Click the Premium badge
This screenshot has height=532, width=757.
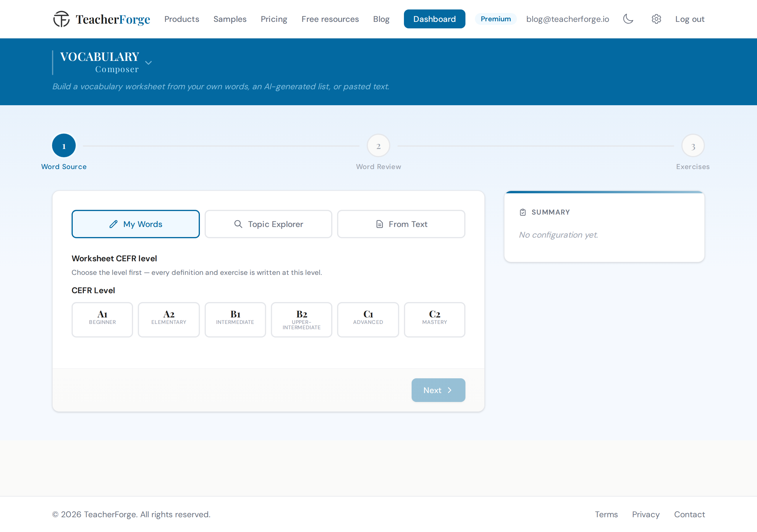tap(496, 19)
